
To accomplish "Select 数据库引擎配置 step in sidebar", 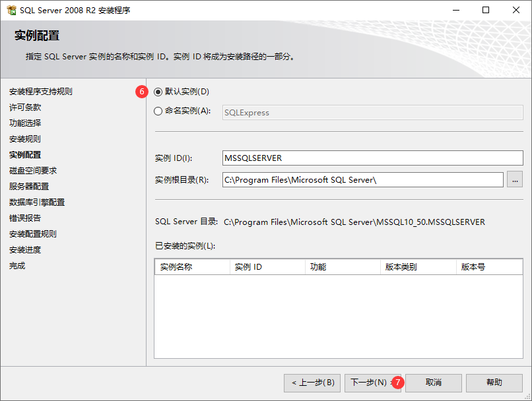I will tap(37, 202).
